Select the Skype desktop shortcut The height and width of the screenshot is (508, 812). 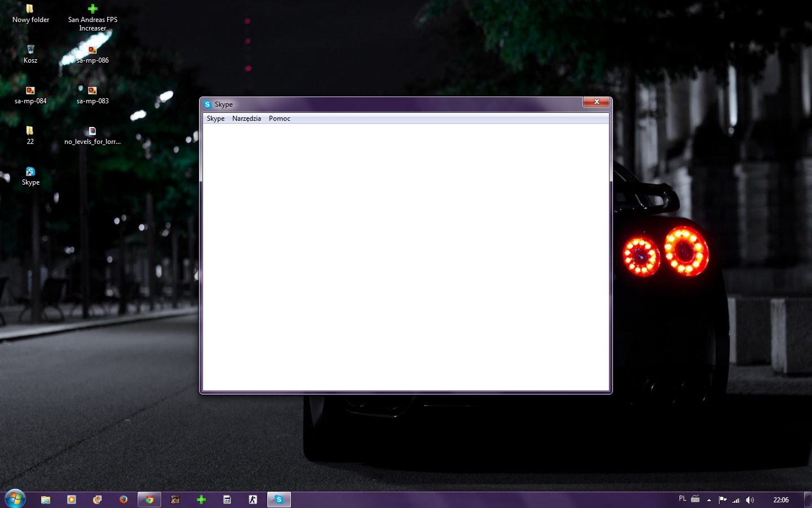(x=30, y=176)
